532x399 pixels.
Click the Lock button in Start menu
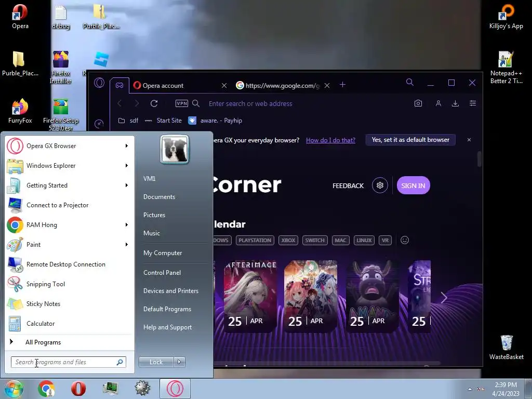(156, 362)
